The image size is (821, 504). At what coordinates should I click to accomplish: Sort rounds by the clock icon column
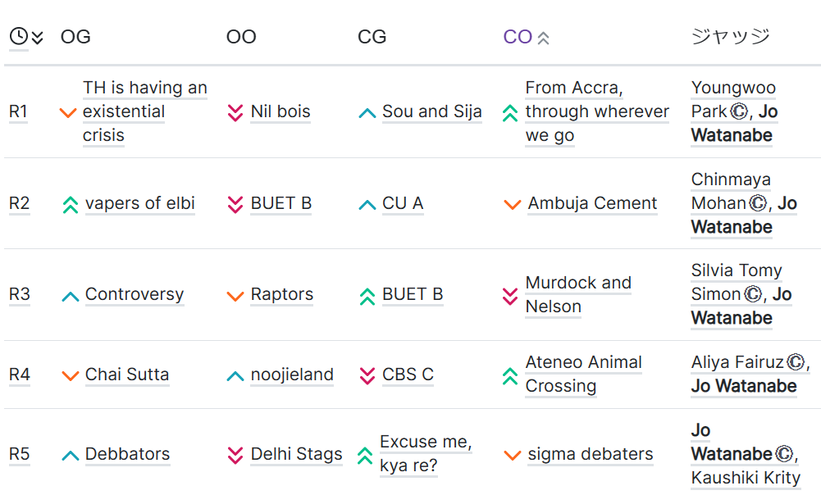(x=19, y=37)
